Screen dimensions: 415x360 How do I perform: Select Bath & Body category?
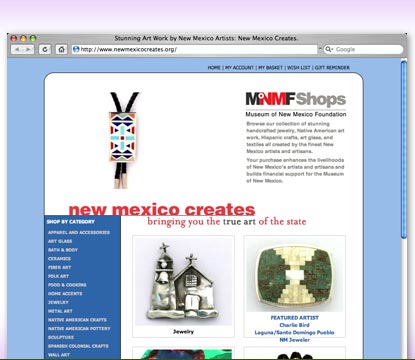(x=63, y=250)
